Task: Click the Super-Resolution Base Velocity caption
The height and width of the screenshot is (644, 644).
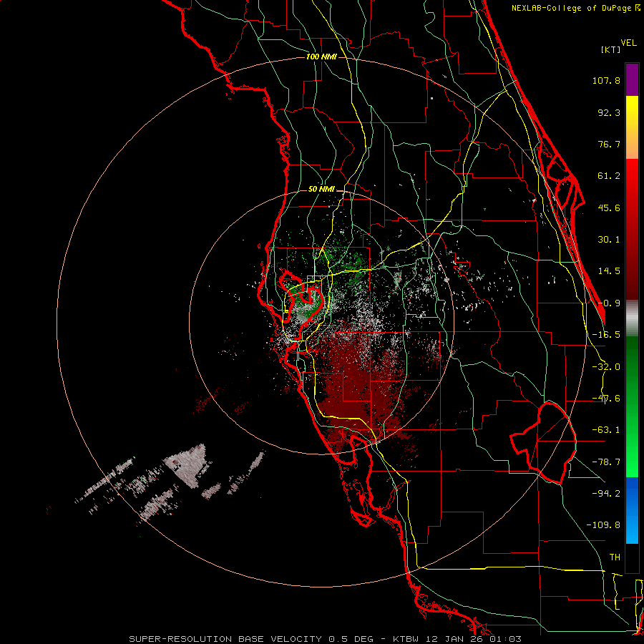Action: (x=326, y=639)
